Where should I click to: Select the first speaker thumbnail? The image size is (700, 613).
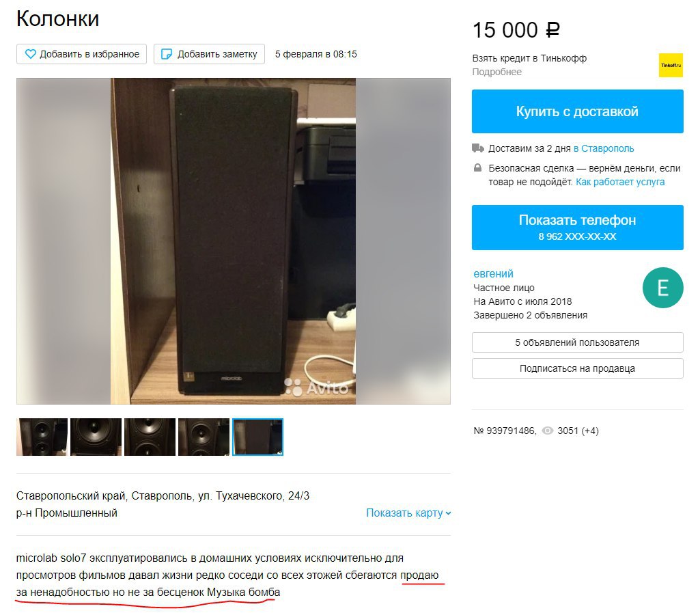coord(42,437)
